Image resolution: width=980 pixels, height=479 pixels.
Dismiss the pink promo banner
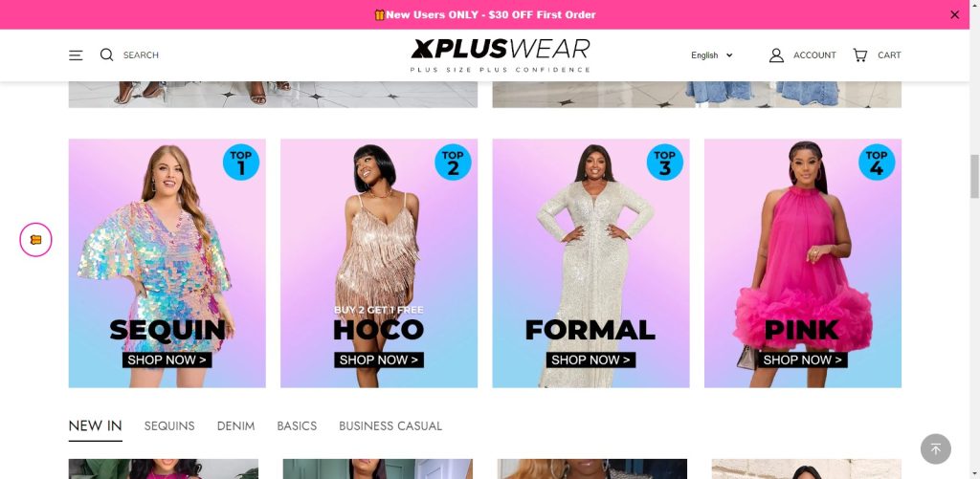click(954, 15)
